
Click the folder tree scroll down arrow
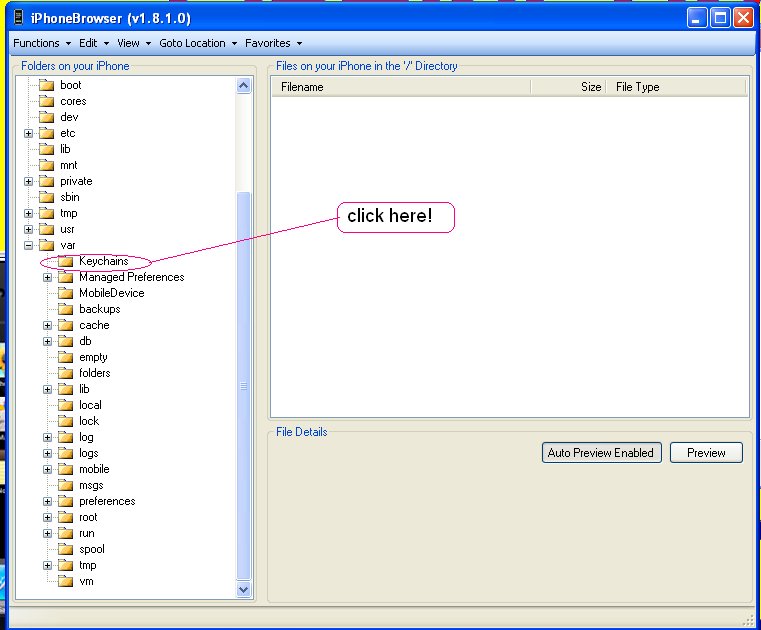click(244, 589)
